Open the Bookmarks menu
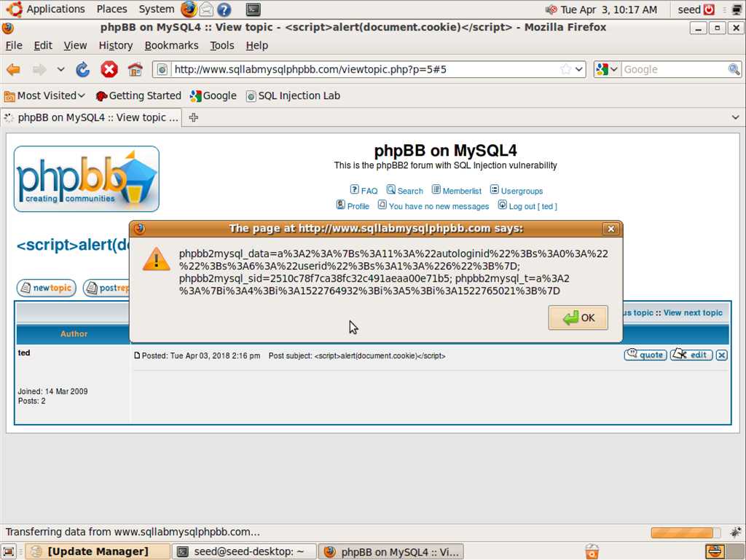Viewport: 746px width, 560px height. [x=171, y=46]
